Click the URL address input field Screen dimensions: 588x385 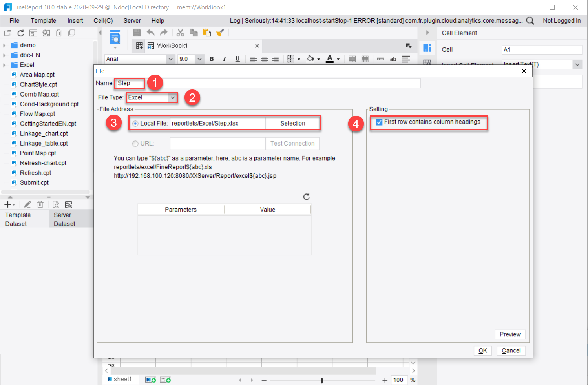(218, 144)
